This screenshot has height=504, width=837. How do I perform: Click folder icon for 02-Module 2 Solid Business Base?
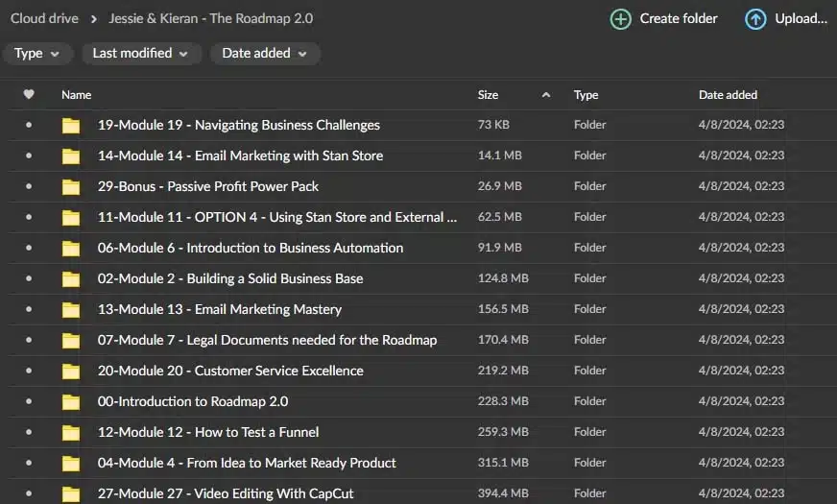[x=70, y=278]
